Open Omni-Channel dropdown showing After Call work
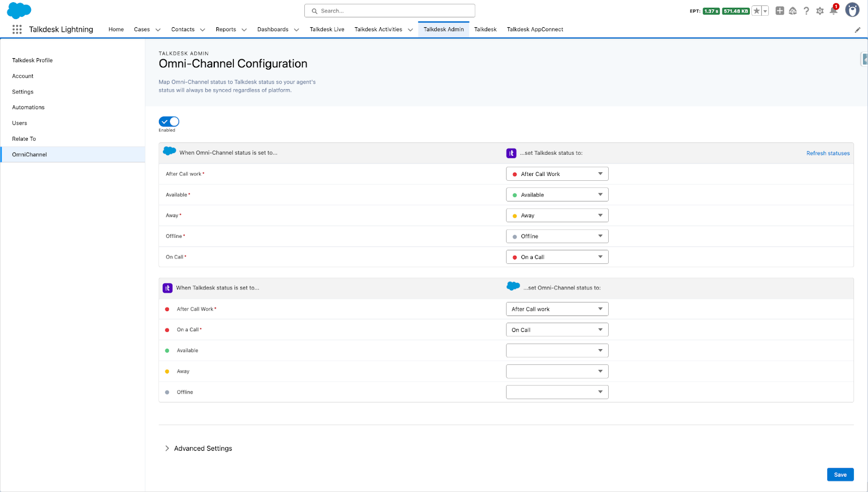Screen dimensions: 868x492 click(557, 309)
